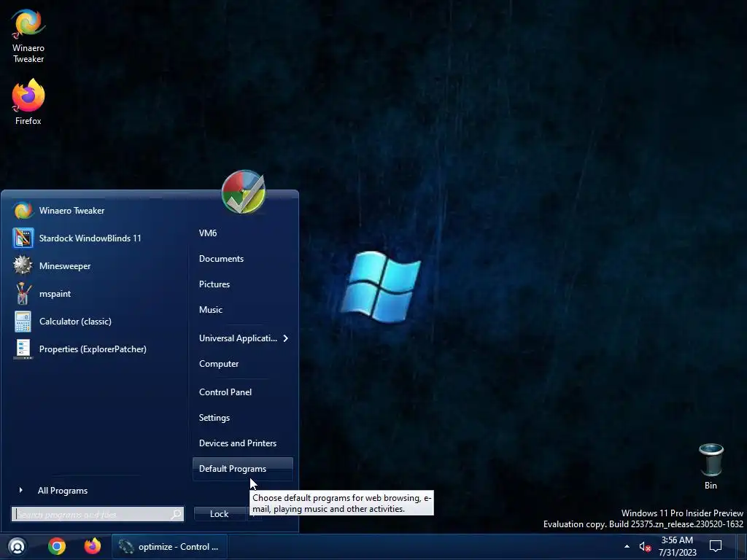747x560 pixels.
Task: Start Minesweeper from the Start menu
Action: [x=96, y=265]
